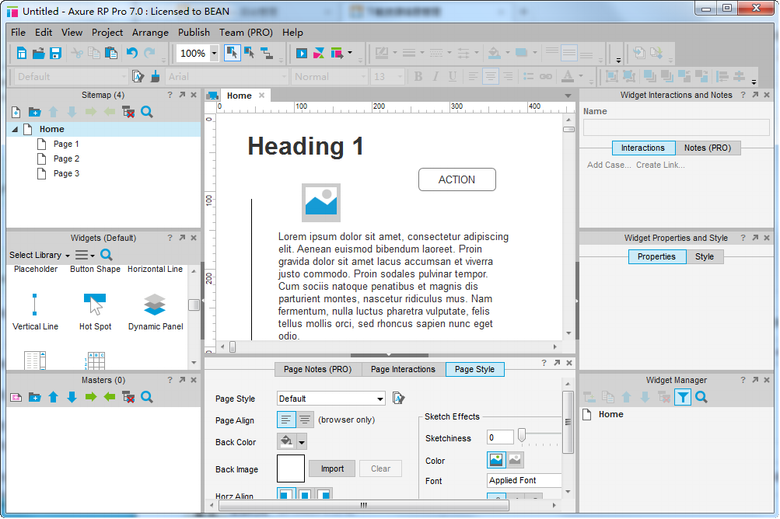This screenshot has width=780, height=519.
Task: Switch to the Page Notes (PRO) tab
Action: click(317, 369)
